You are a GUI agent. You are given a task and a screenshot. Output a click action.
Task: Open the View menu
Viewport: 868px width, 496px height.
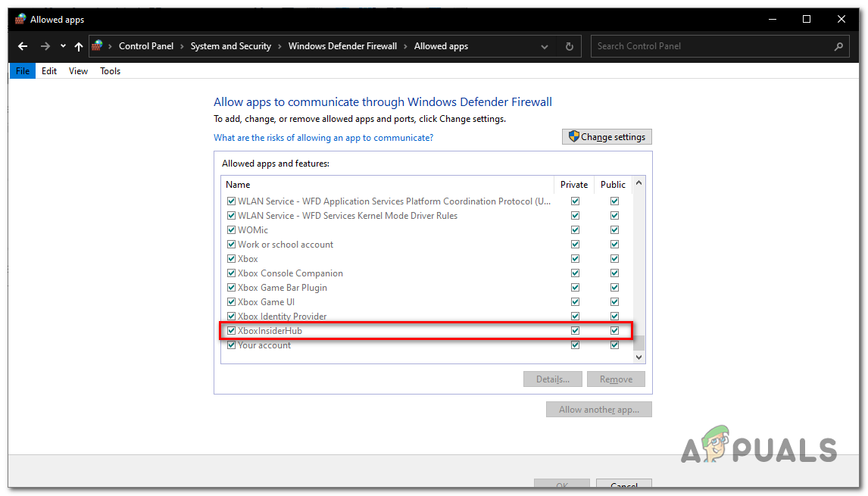78,71
